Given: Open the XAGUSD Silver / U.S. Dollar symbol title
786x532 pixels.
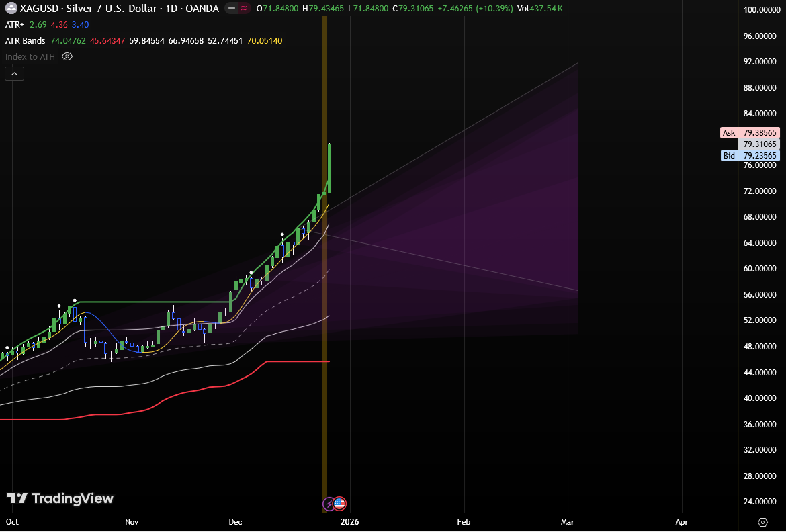Looking at the screenshot, I should pos(120,9).
